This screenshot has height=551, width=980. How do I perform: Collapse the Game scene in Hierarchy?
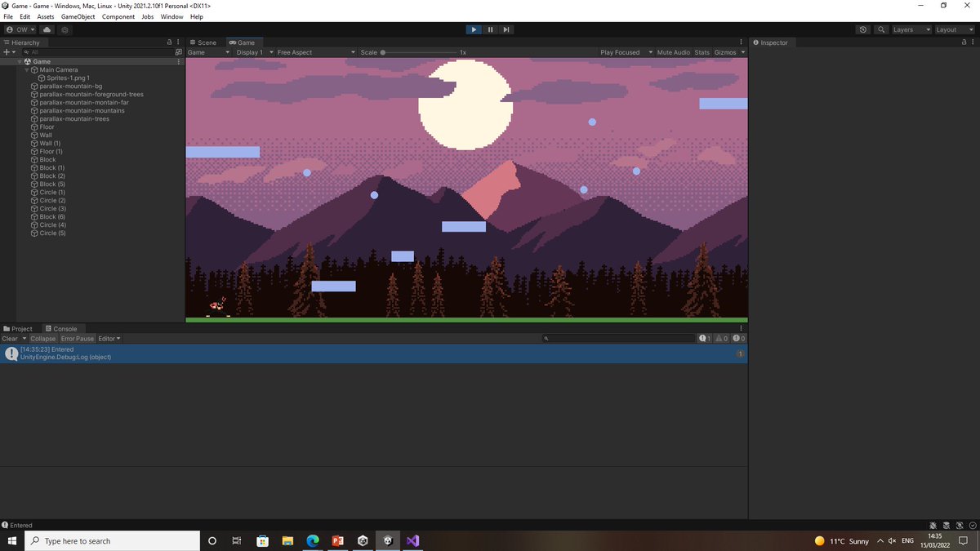click(x=20, y=61)
